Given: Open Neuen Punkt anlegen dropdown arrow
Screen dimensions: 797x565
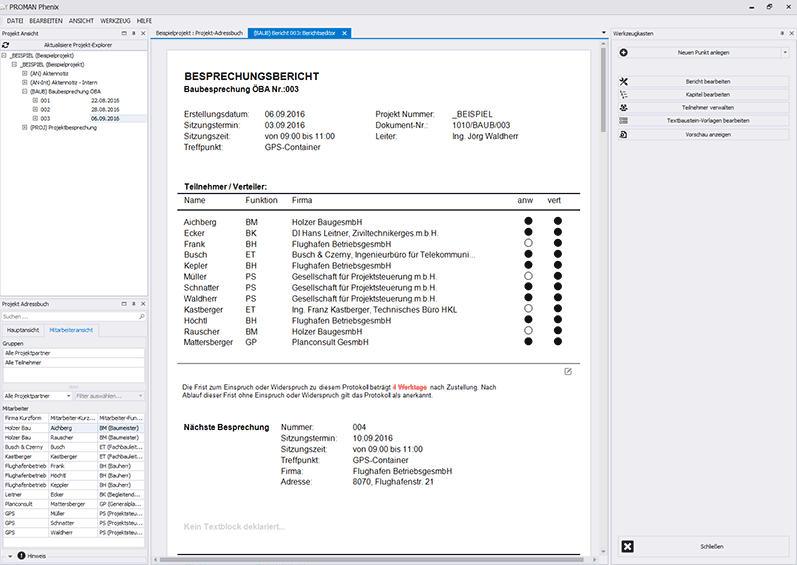Looking at the screenshot, I should [785, 52].
